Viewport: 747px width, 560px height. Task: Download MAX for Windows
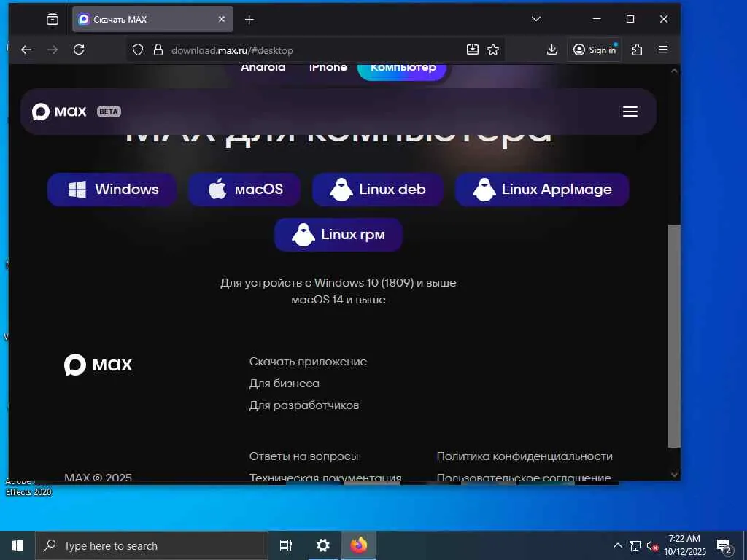pos(112,189)
